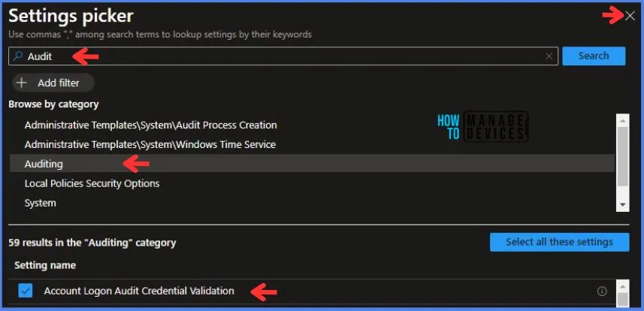
Task: Click the category list scrollbar thumb
Action: 623,156
